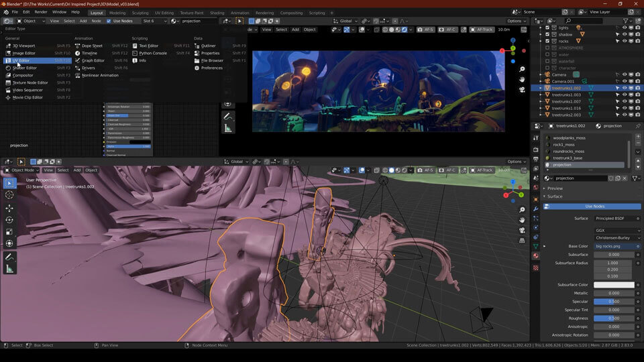Toggle Use Nodes checkbox in node header
Viewport: 644px width, 362px height.
[109, 21]
